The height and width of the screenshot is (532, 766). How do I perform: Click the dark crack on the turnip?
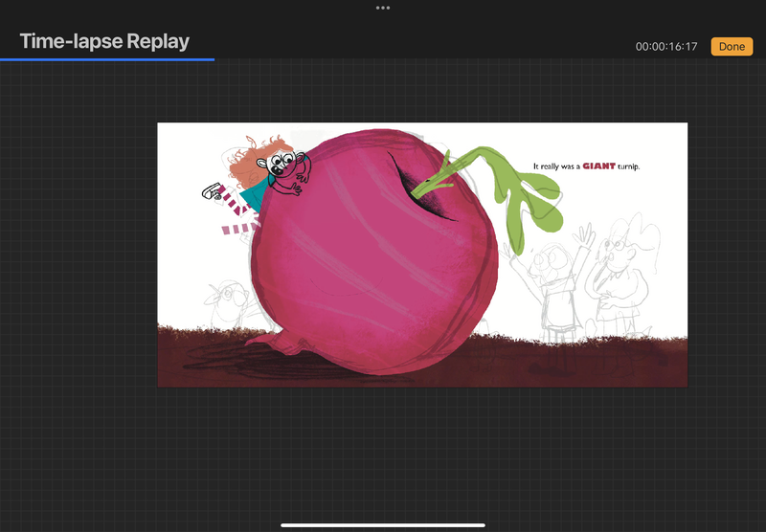tap(412, 184)
